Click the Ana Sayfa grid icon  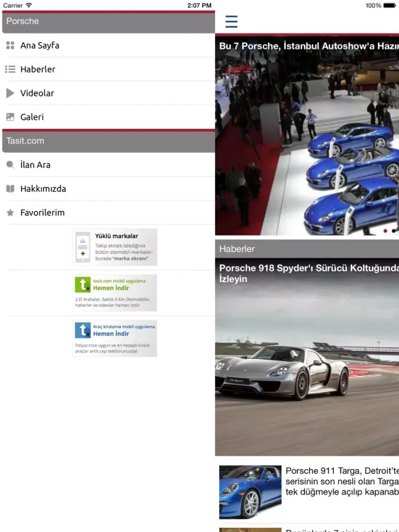(x=10, y=45)
